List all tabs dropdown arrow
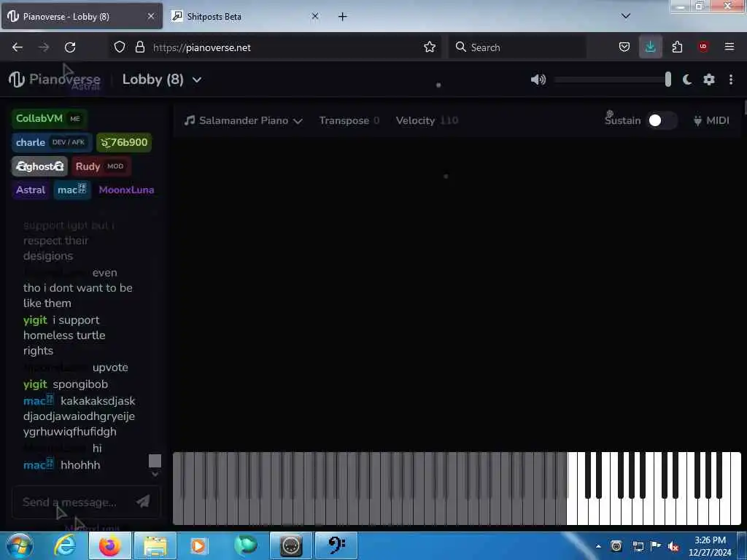This screenshot has height=560, width=747. [x=626, y=16]
